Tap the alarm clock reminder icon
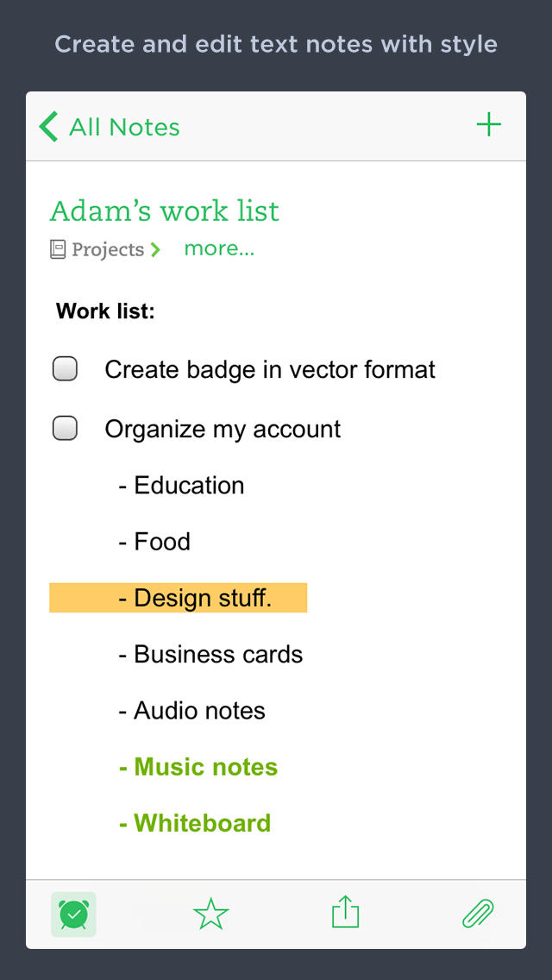The image size is (552, 980). [x=73, y=914]
